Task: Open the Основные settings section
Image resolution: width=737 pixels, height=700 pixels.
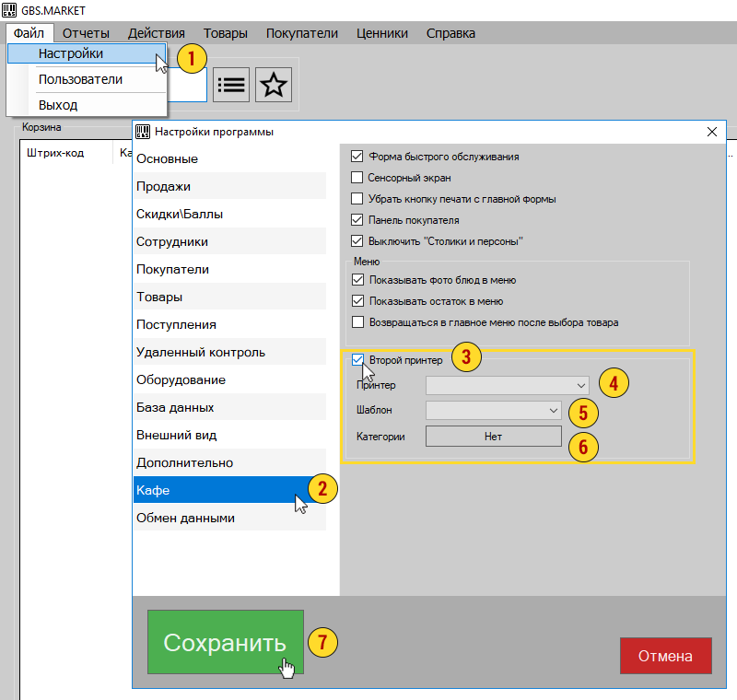Action: click(x=229, y=158)
